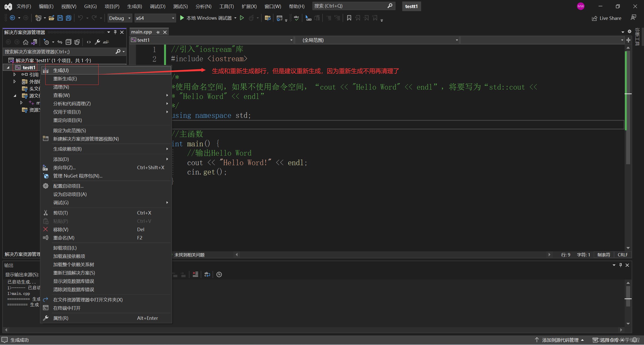Open the debugger target dropdown arrow

click(235, 18)
